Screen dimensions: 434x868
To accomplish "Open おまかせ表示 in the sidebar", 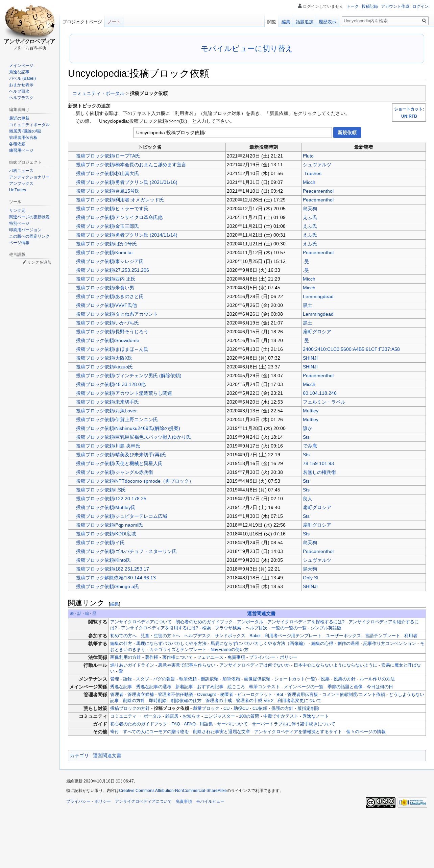I will [x=21, y=85].
